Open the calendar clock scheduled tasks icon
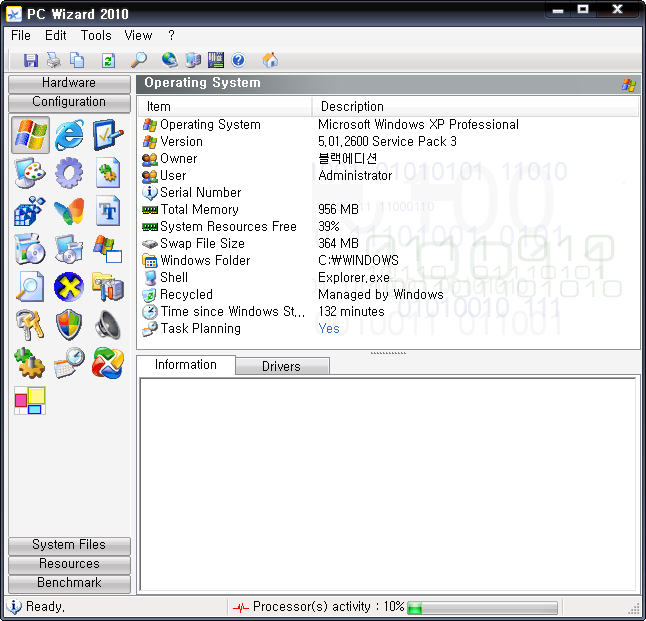The image size is (646, 621). pyautogui.click(x=69, y=363)
